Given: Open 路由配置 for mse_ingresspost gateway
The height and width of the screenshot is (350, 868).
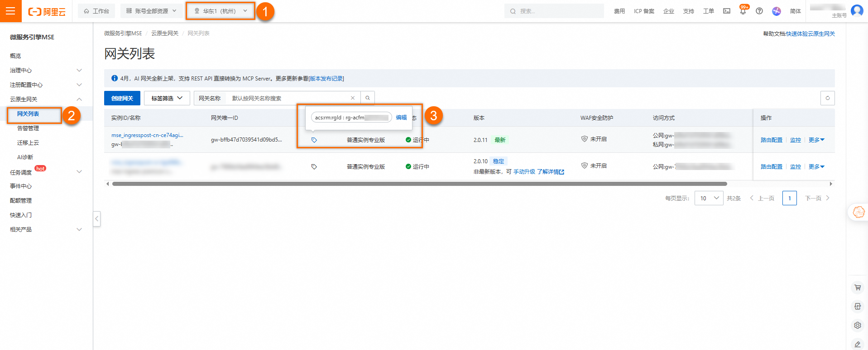Looking at the screenshot, I should pos(772,140).
